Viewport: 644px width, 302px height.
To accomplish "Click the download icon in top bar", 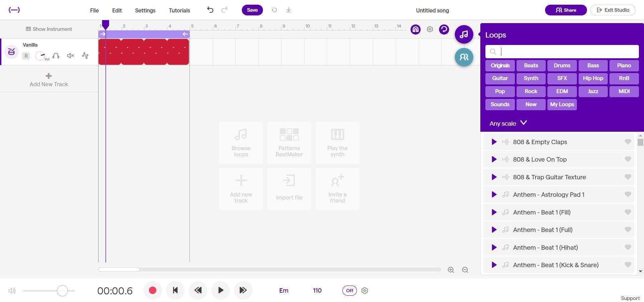I will click(288, 10).
